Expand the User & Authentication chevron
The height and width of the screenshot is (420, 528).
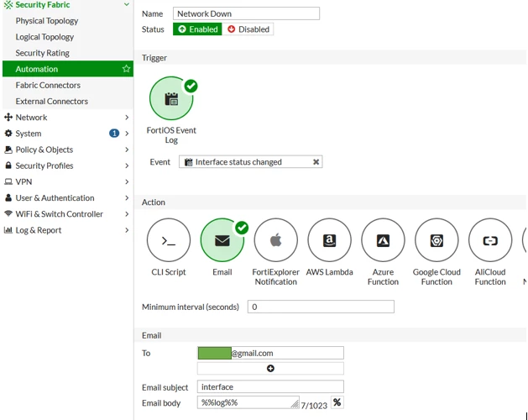point(127,197)
